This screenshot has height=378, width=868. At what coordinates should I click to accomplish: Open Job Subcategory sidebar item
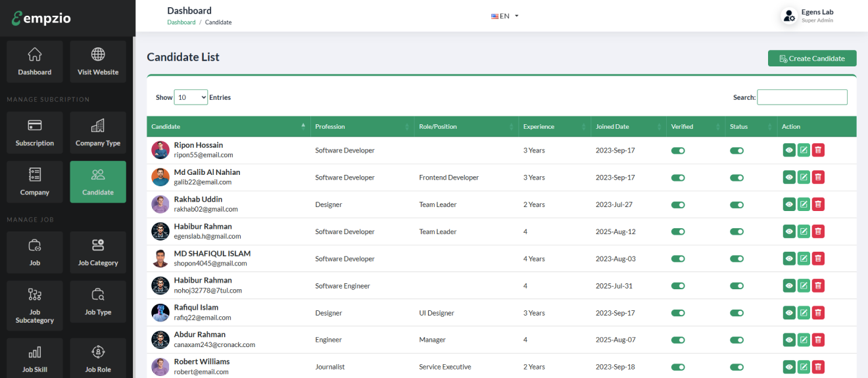35,306
